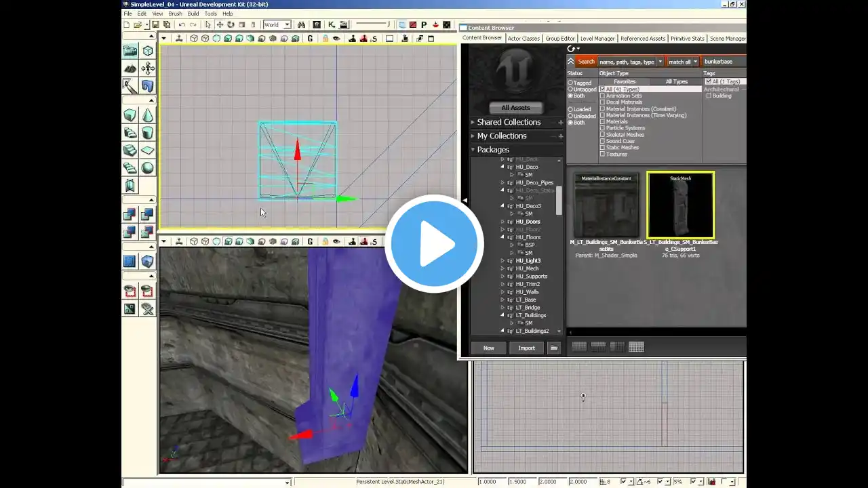This screenshot has height=488, width=868.
Task: Switch to Referenced Assets tab
Action: [643, 39]
